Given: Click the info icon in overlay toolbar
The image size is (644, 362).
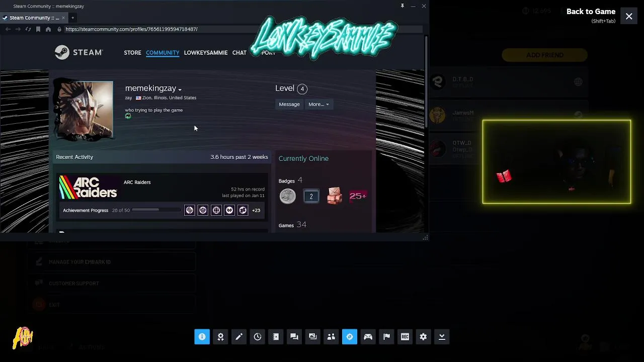Looking at the screenshot, I should (x=202, y=337).
